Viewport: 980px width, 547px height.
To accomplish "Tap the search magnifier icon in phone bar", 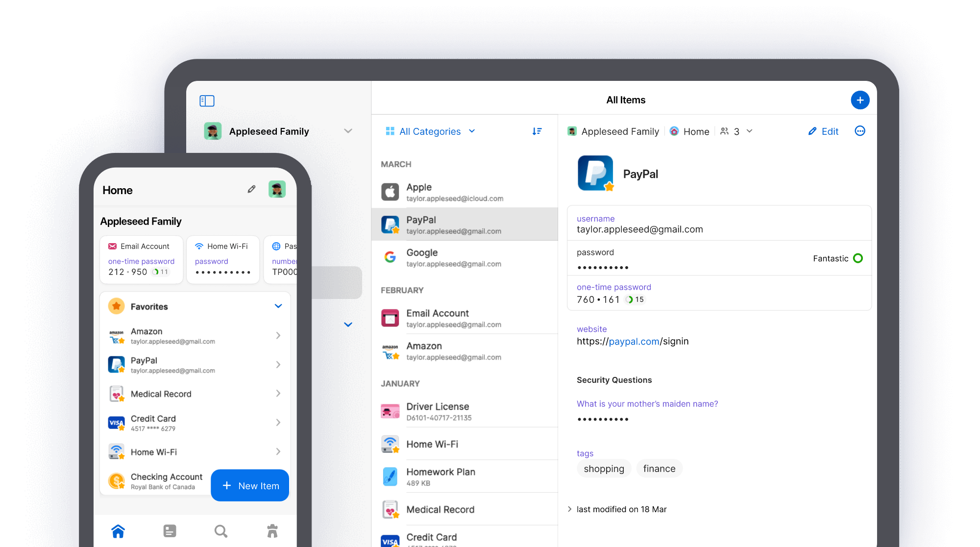I will [x=220, y=531].
